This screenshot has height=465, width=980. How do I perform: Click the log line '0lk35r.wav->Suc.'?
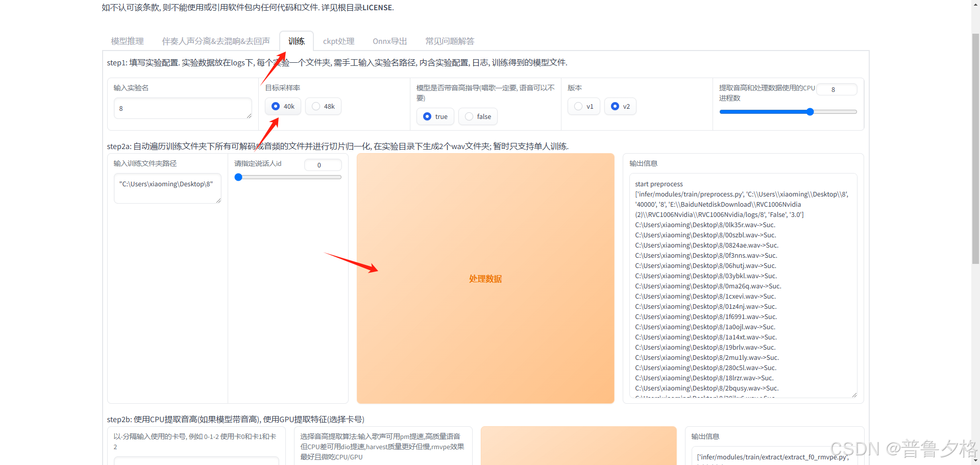(x=705, y=225)
